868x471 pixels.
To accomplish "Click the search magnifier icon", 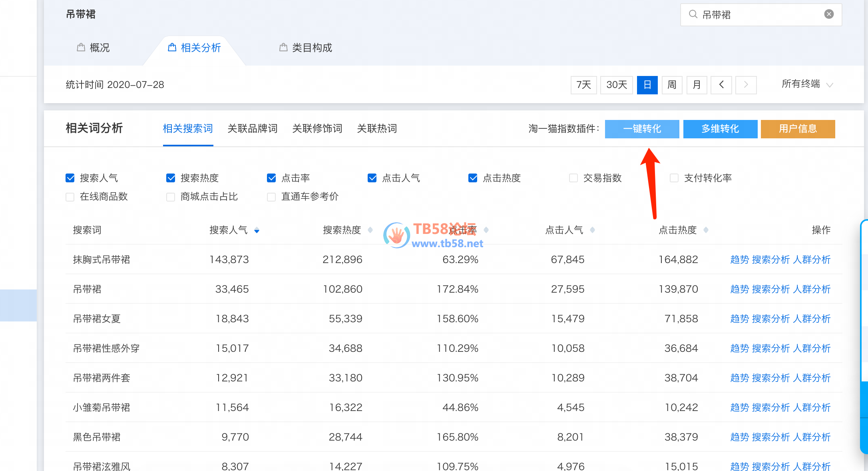I will [x=693, y=14].
